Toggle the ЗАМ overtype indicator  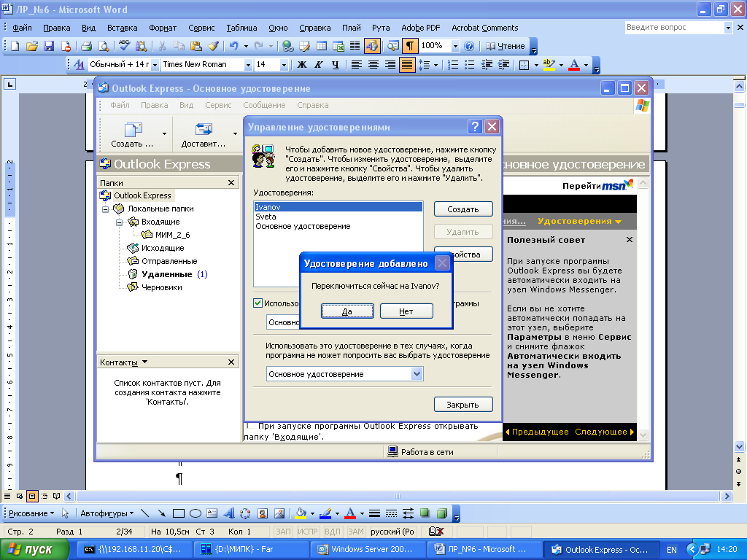[356, 532]
